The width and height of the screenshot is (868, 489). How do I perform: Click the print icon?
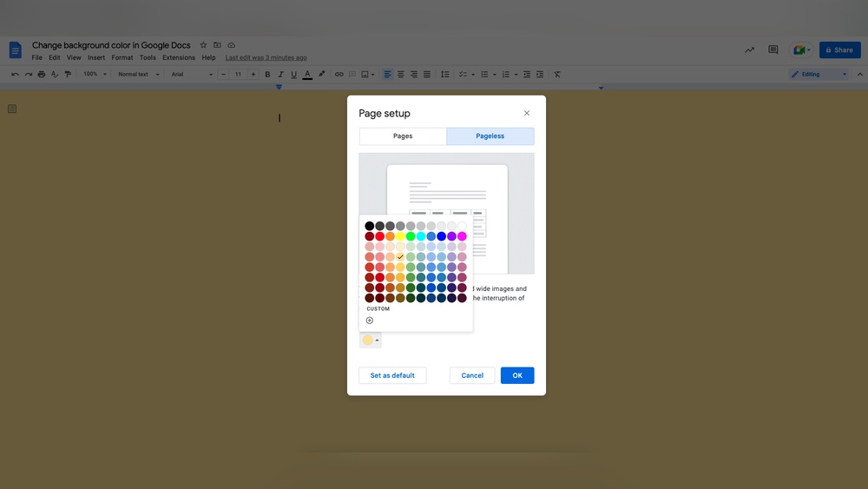pyautogui.click(x=42, y=74)
